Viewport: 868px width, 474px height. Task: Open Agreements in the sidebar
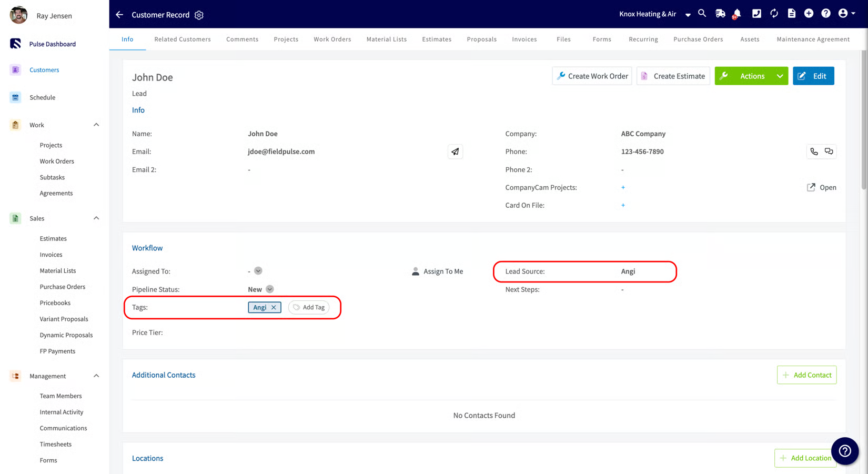click(56, 193)
